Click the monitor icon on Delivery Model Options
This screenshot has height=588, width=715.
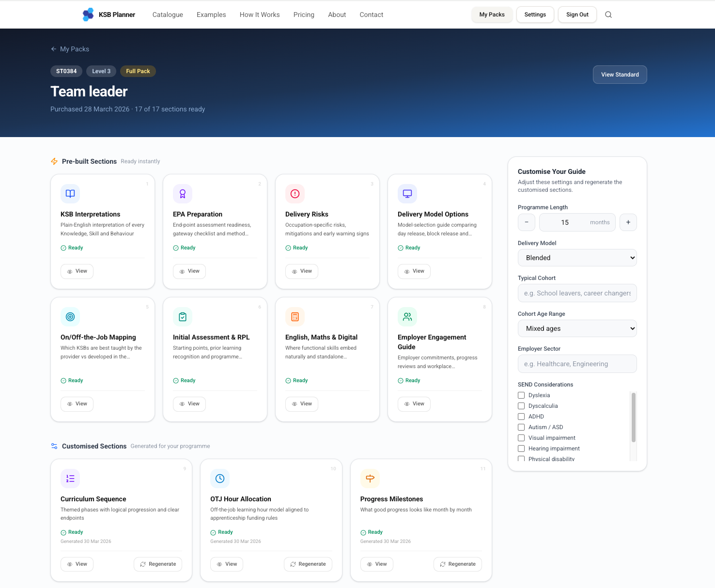pyautogui.click(x=407, y=193)
